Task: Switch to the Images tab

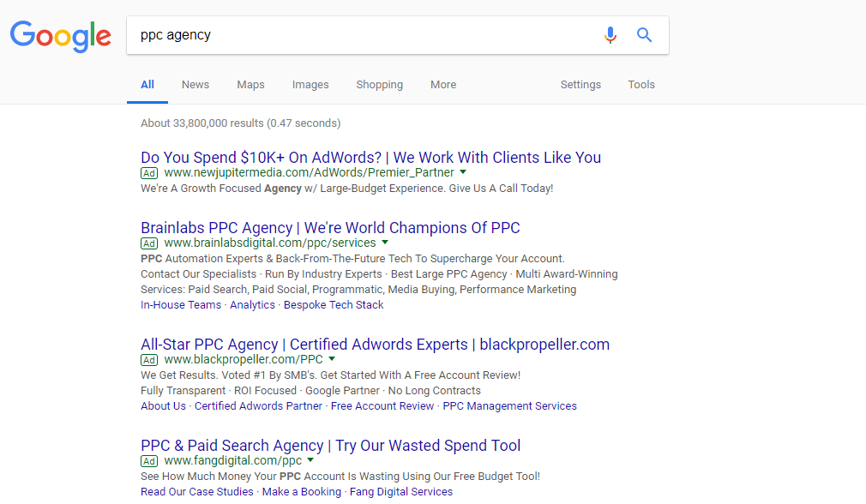Action: point(310,85)
